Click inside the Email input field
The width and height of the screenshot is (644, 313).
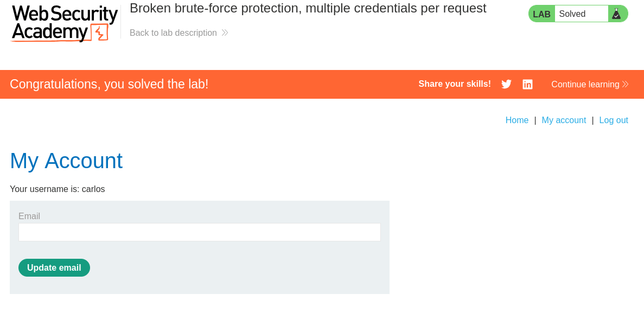click(x=200, y=232)
